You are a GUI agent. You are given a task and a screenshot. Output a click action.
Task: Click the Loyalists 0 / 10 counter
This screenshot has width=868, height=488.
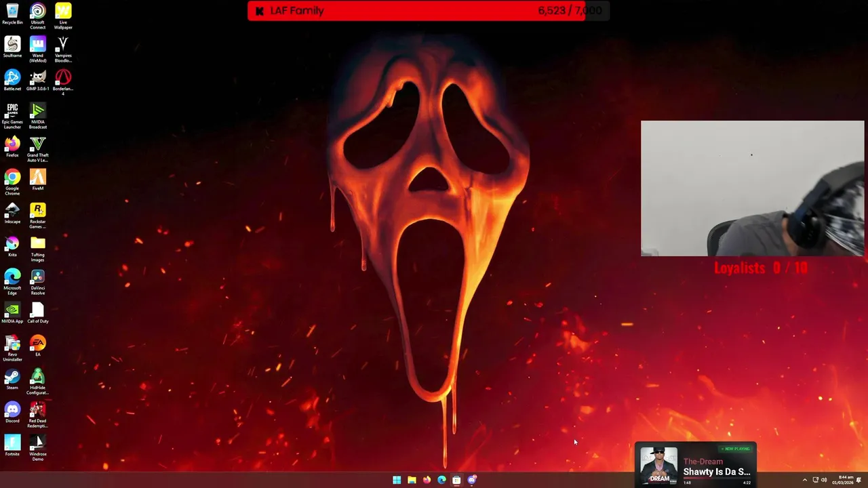click(x=761, y=268)
